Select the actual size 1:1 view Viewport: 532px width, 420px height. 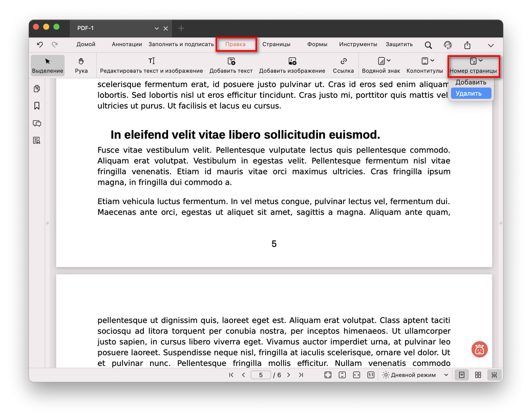pos(370,374)
